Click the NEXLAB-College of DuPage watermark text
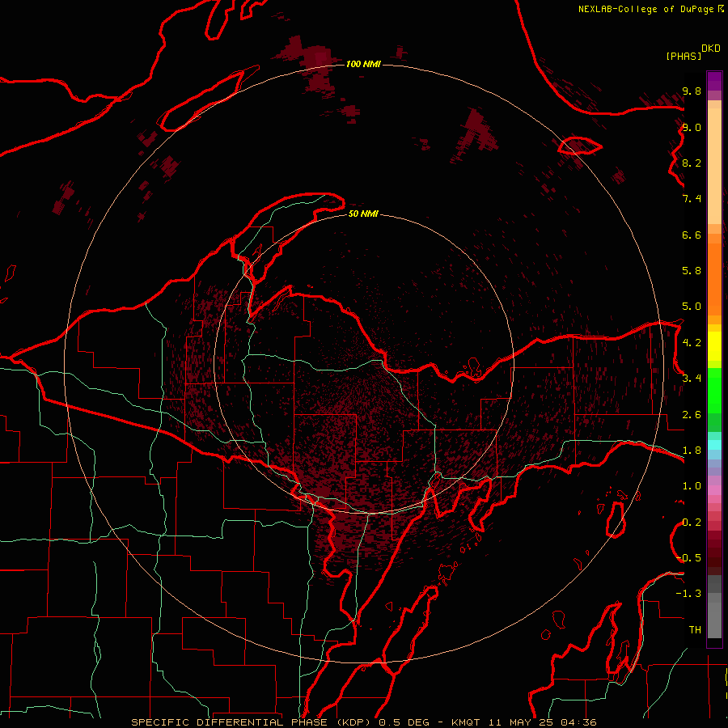Screen dimensions: 728x728 point(650,9)
